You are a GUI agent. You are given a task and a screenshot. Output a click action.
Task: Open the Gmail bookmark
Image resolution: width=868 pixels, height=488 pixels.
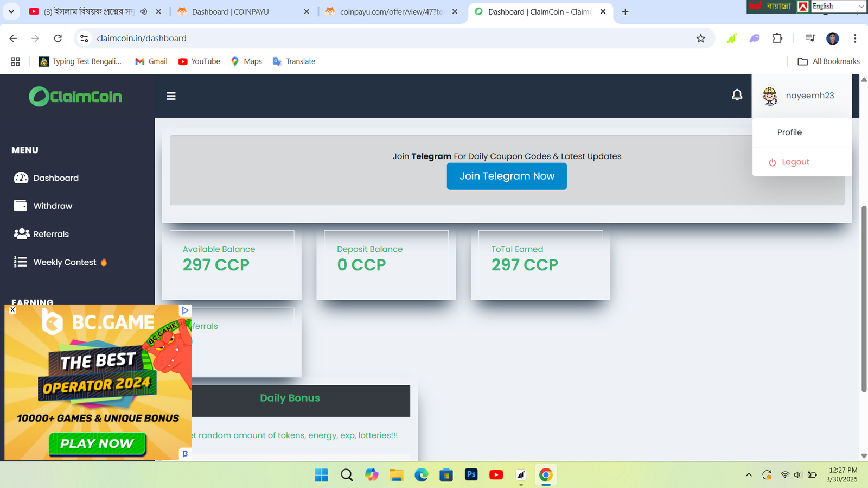[x=151, y=61]
